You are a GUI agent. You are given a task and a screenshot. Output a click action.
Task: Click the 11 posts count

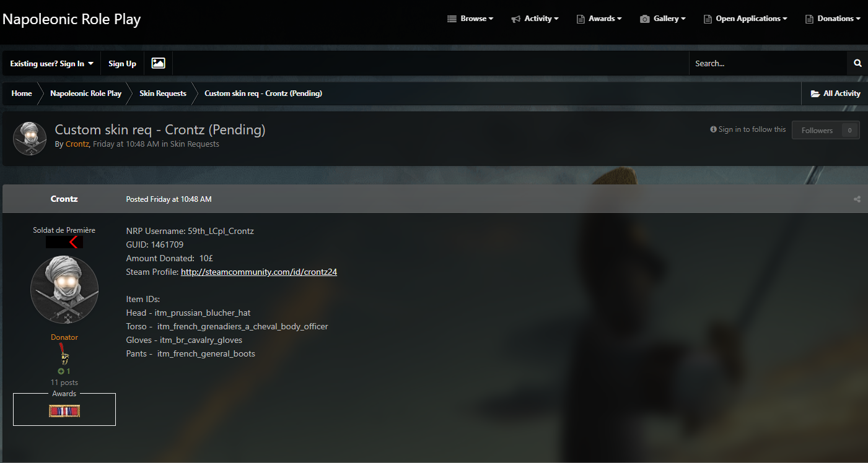(x=64, y=383)
